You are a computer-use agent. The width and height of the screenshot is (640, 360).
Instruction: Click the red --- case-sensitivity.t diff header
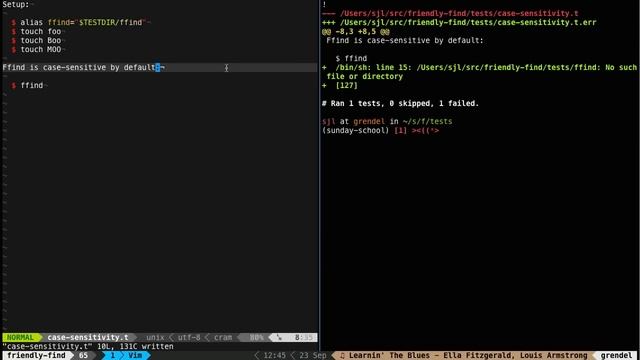450,13
